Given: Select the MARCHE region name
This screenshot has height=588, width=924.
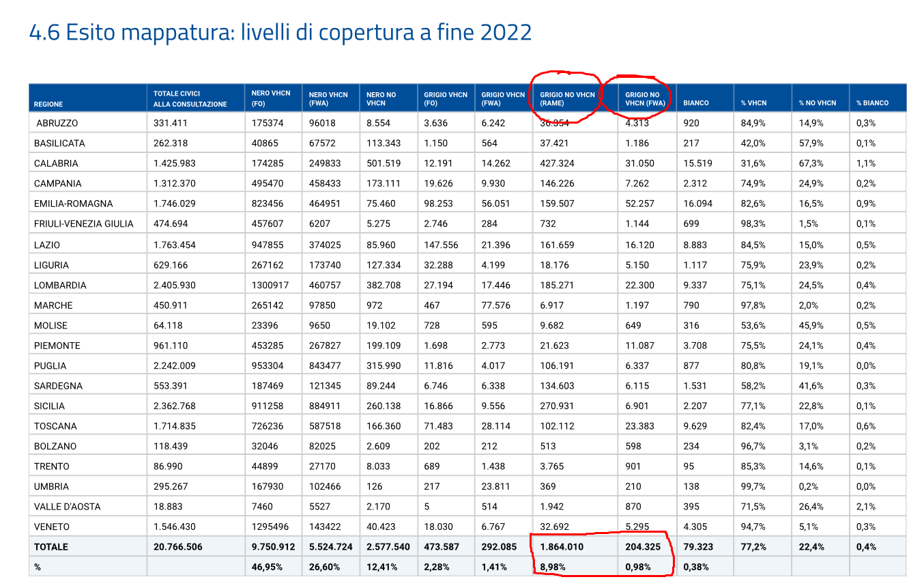Looking at the screenshot, I should click(53, 305).
